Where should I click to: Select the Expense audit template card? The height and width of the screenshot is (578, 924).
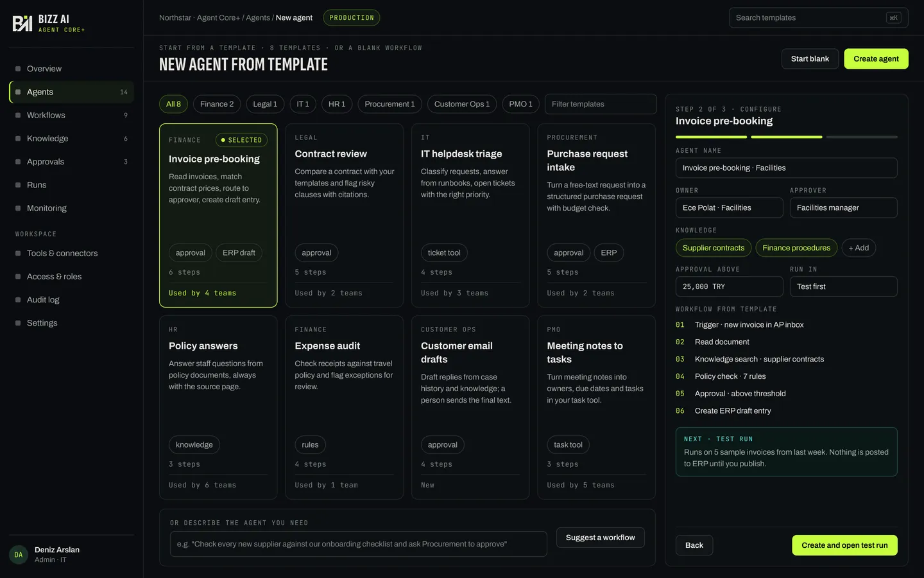344,408
